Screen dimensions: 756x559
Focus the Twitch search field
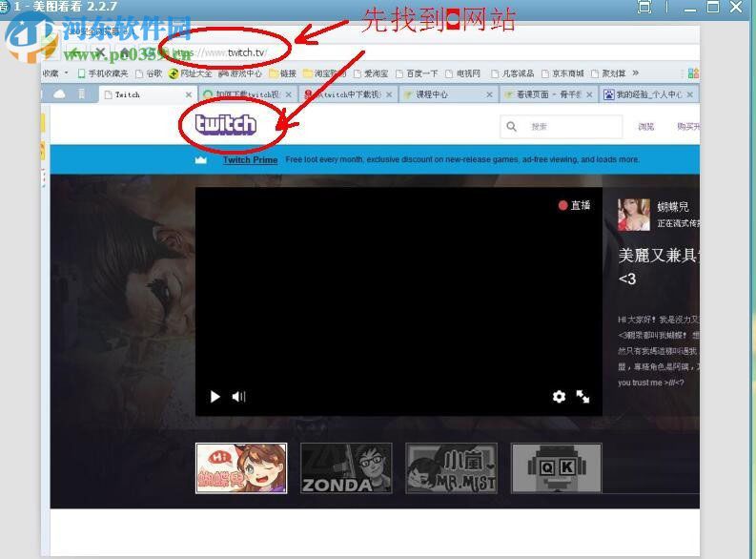click(562, 126)
